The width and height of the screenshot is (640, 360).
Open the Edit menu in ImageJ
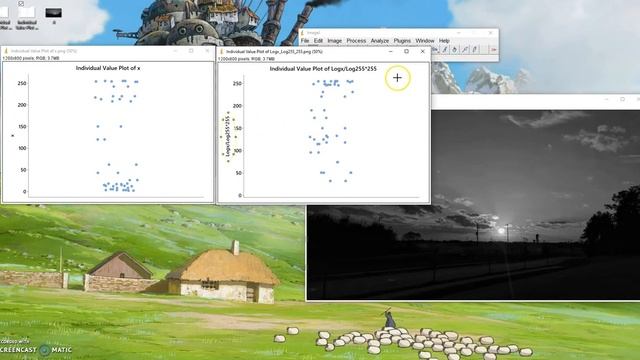318,41
